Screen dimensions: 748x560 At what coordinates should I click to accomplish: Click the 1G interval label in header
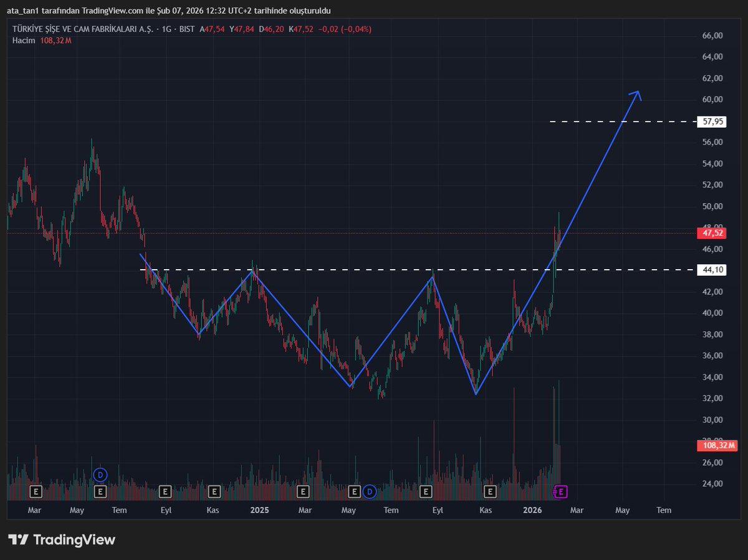pyautogui.click(x=165, y=29)
